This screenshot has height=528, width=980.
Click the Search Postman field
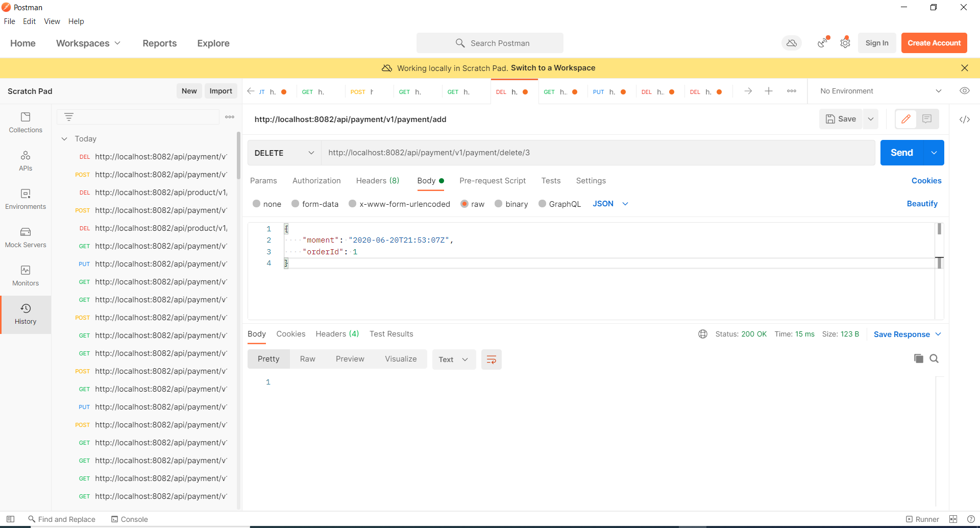point(490,43)
